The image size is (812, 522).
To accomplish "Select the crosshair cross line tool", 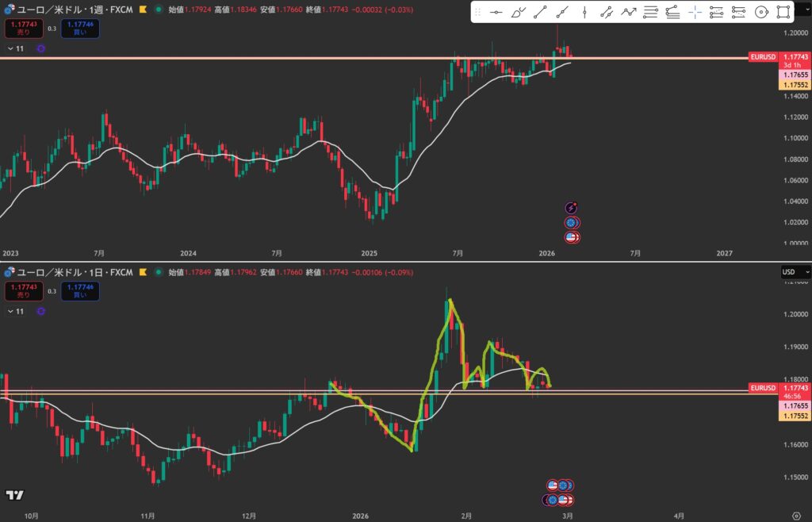I will (x=695, y=12).
